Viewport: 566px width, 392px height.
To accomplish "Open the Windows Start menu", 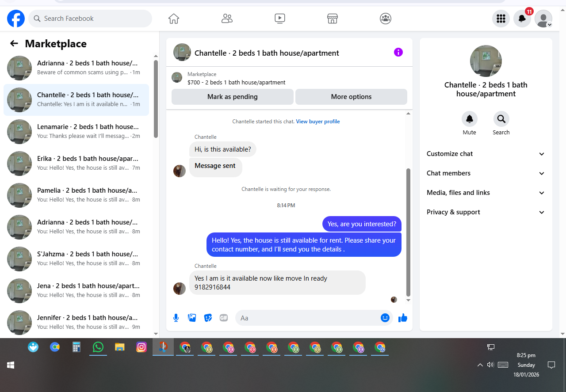I will tap(11, 365).
